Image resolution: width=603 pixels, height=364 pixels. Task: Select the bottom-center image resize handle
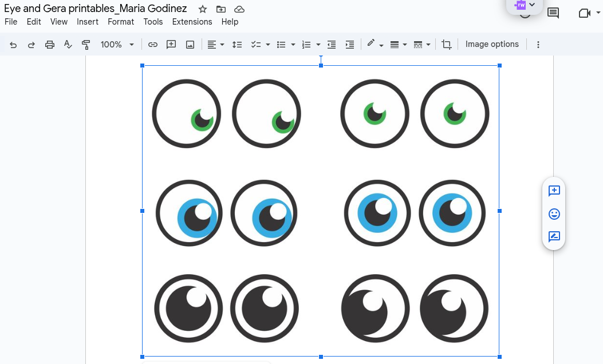pyautogui.click(x=321, y=357)
